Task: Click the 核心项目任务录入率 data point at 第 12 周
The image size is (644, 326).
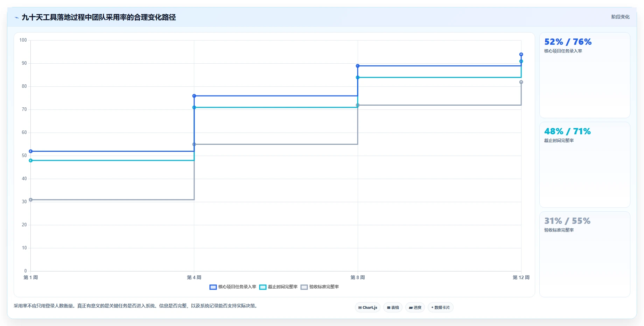Action: [x=521, y=55]
